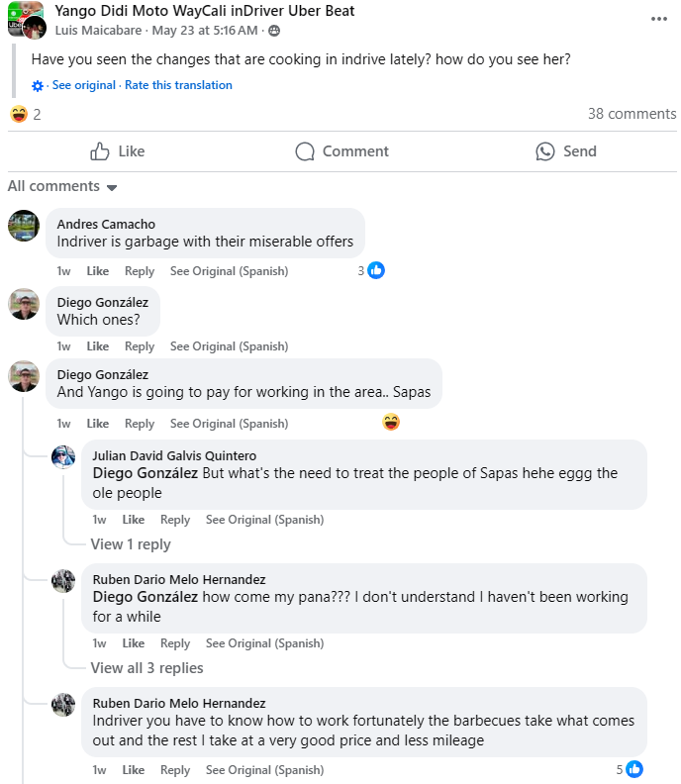
Task: Open the three-dot post options menu
Action: click(658, 19)
